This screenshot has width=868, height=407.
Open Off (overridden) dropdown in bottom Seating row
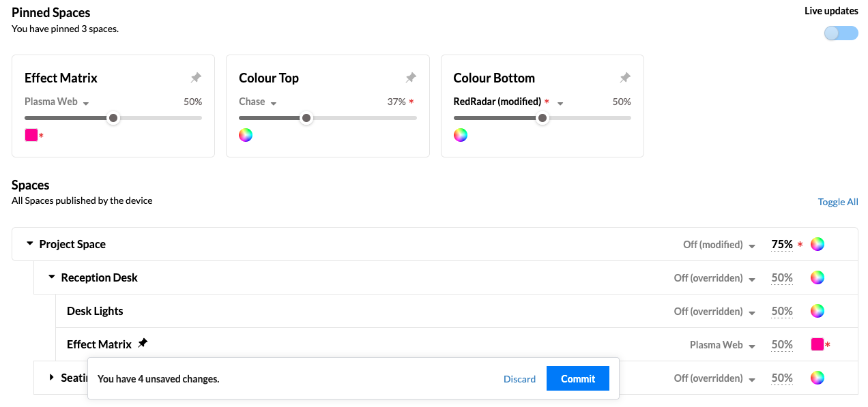click(x=714, y=378)
